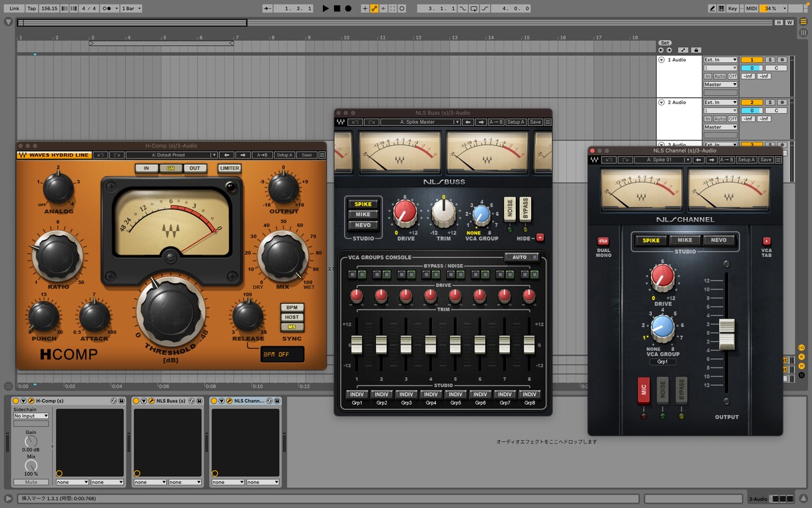Screen dimensions: 812x508
Task: Load previous preset arrow in NLS Channel toolbar
Action: [699, 160]
